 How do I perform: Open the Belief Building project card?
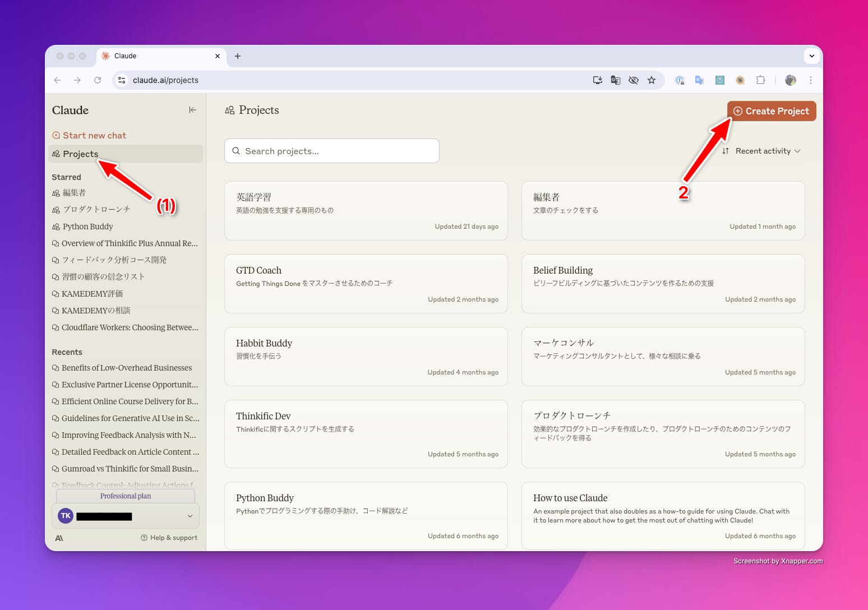[663, 284]
